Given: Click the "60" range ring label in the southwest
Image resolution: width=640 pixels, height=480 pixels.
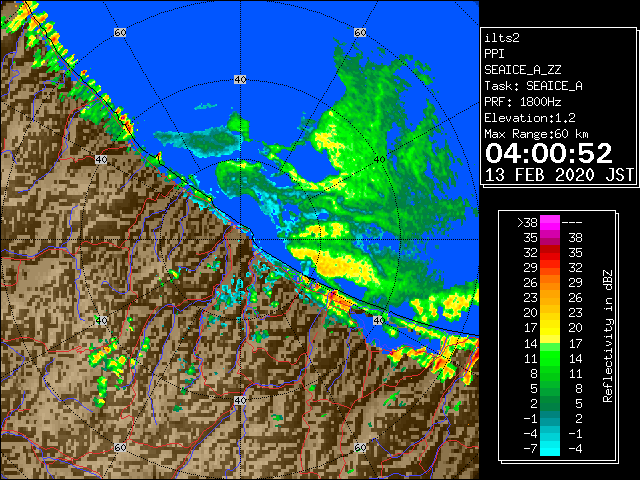Looking at the screenshot, I should 120,448.
